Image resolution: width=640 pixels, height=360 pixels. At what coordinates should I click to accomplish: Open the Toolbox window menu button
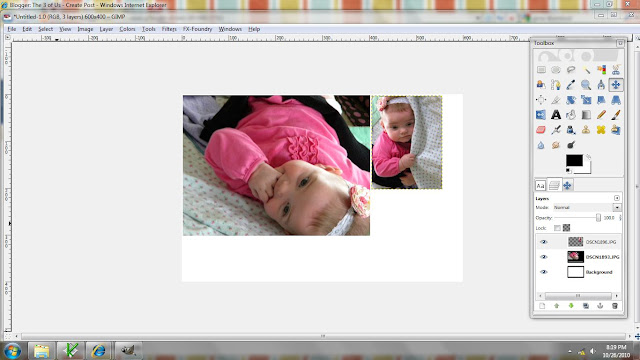620,43
